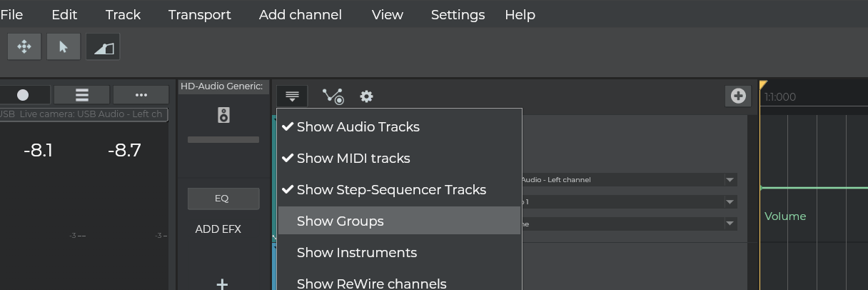The height and width of the screenshot is (290, 868).
Task: Click the record dot button
Action: 24,95
